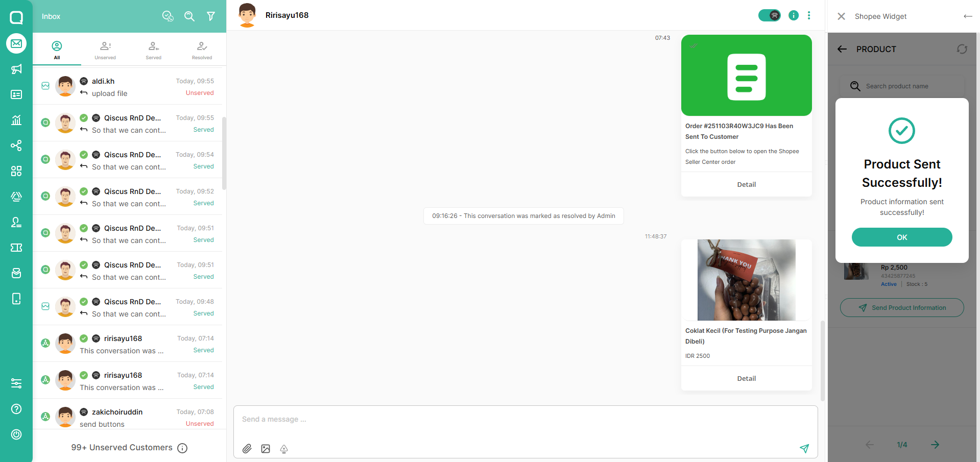
Task: Click the search icon in Inbox header
Action: pos(189,16)
